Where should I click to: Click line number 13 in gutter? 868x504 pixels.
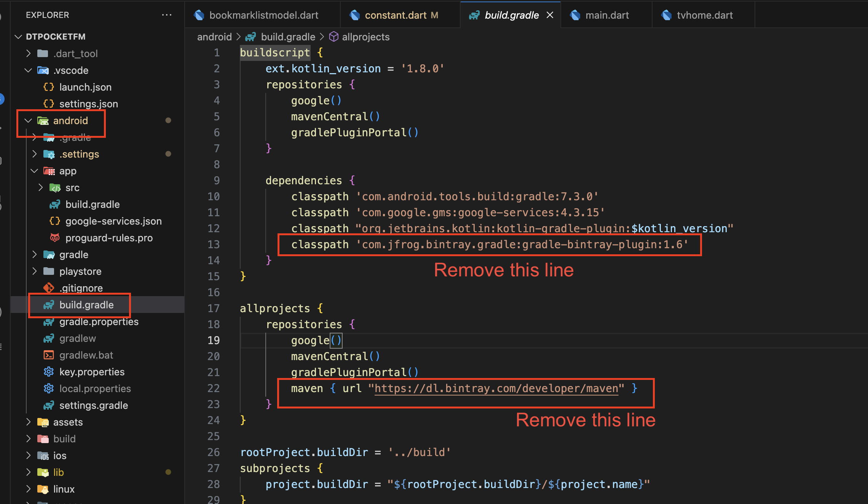[214, 244]
